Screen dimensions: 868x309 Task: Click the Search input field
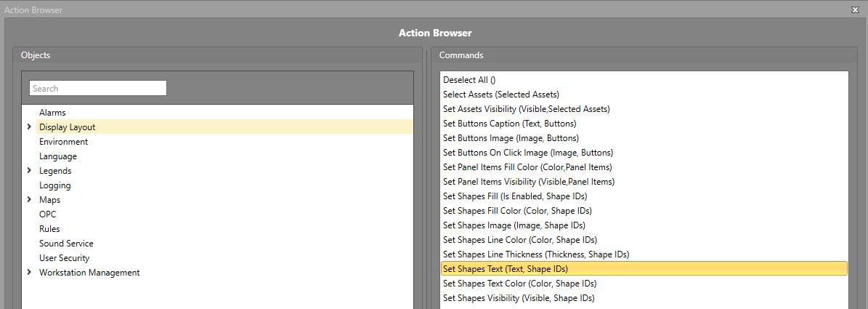(98, 88)
